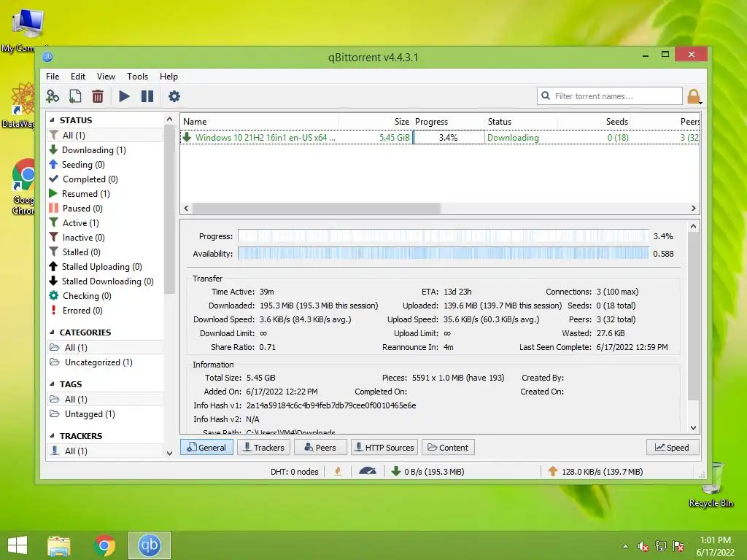Open the File menu
The image size is (747, 560).
coord(53,76)
